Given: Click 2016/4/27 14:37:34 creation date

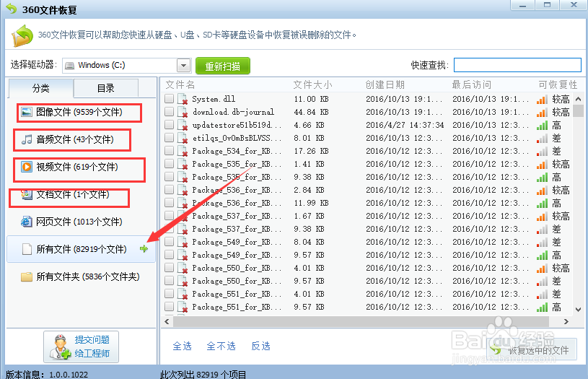Looking at the screenshot, I should pos(405,125).
